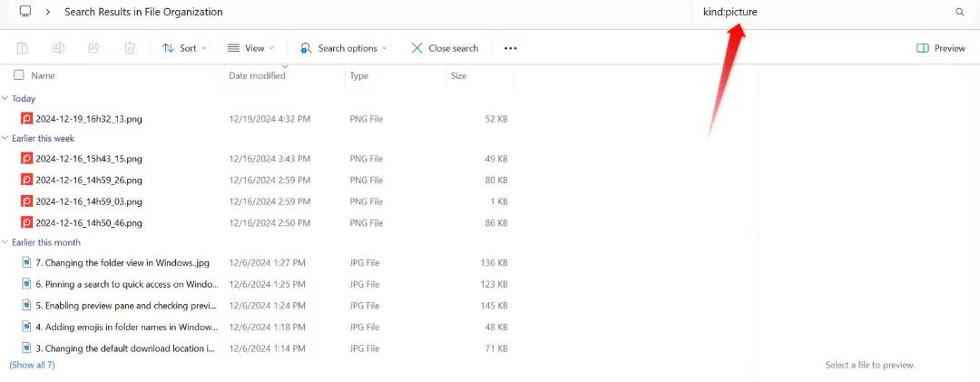This screenshot has width=980, height=382.
Task: Open the Sort dropdown
Action: pyautogui.click(x=183, y=48)
